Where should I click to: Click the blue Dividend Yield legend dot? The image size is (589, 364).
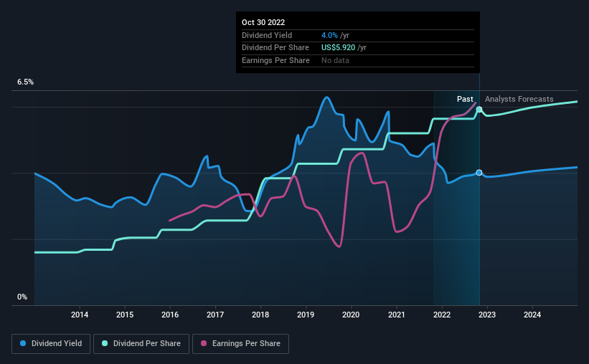pyautogui.click(x=23, y=343)
